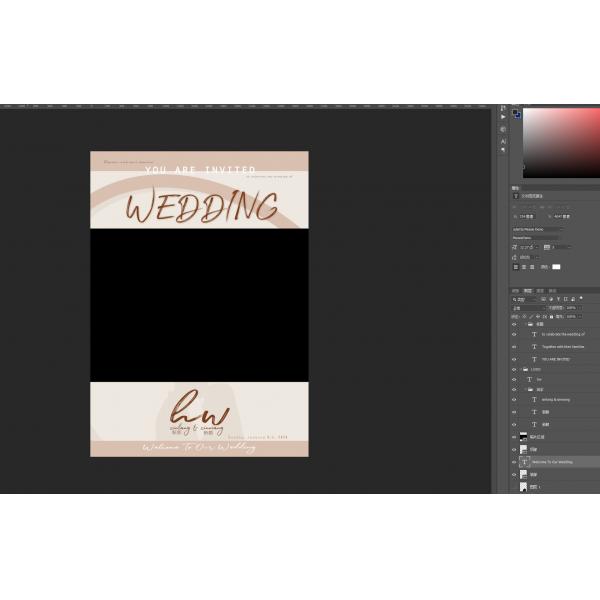Select center text alignment icon in Properties
600x600 pixels.
(x=524, y=267)
